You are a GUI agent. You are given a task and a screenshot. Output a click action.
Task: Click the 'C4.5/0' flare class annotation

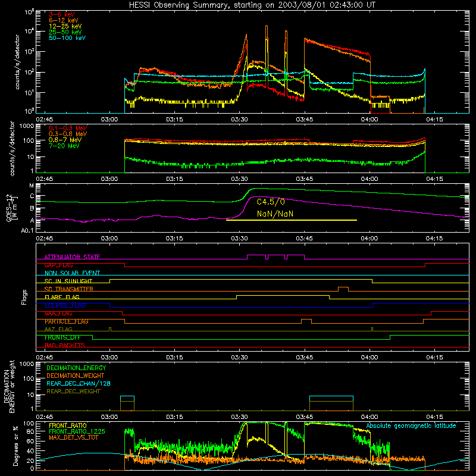(271, 202)
